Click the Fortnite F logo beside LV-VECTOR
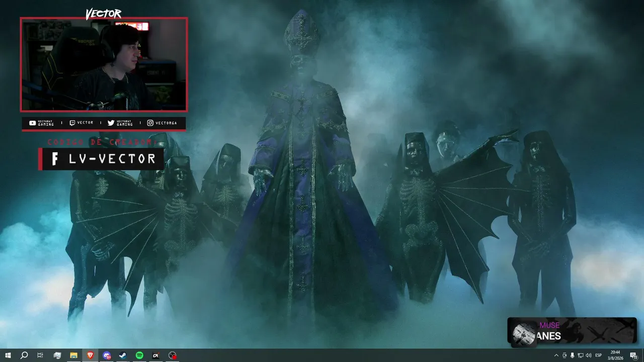Screen dimensions: 644x362 55,159
